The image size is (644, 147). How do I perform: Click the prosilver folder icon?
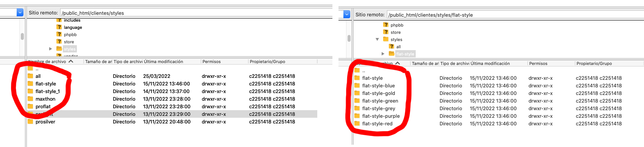30,122
